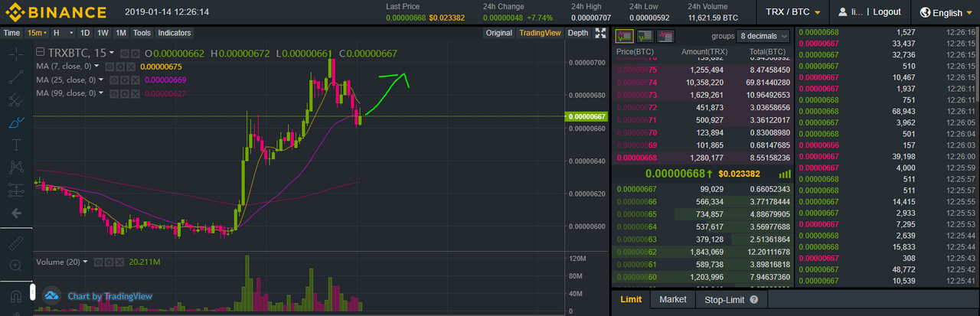Screen dimensions: 980x316
Task: Hide the MA (25) indicator line
Action: pyautogui.click(x=115, y=80)
